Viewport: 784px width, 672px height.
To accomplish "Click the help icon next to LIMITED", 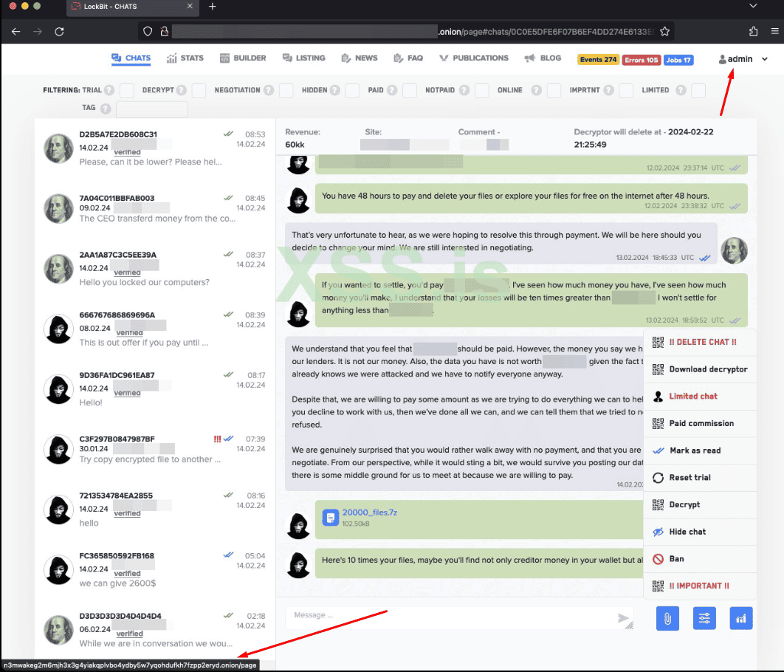I will tap(681, 90).
